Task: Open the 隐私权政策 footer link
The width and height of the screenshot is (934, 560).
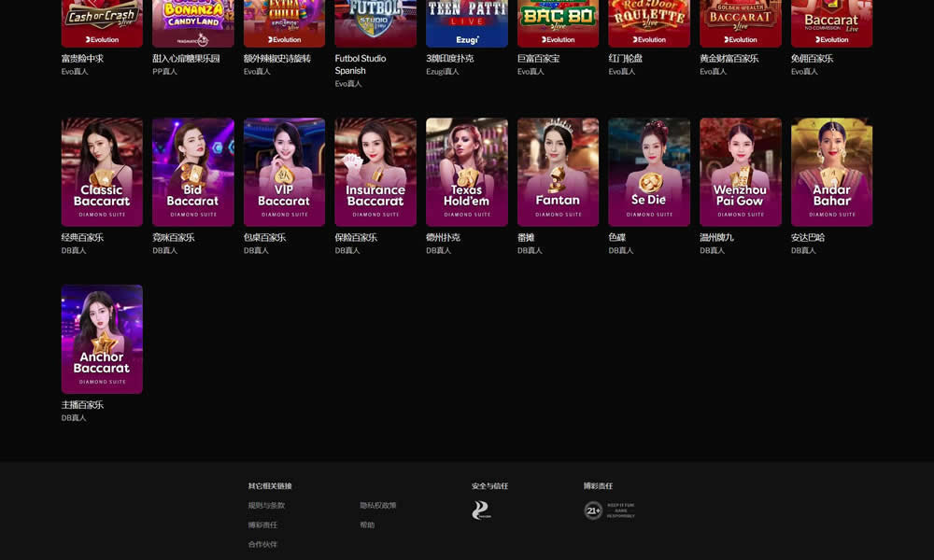Action: coord(377,505)
